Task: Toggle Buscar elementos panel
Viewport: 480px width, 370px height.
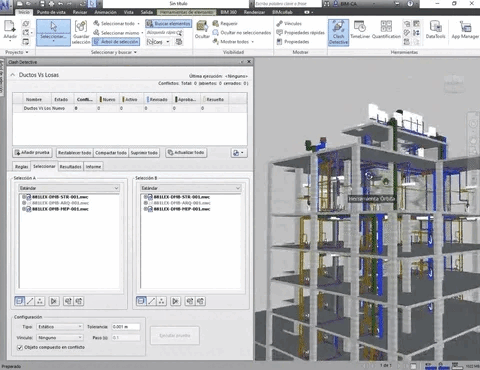Action: point(168,23)
